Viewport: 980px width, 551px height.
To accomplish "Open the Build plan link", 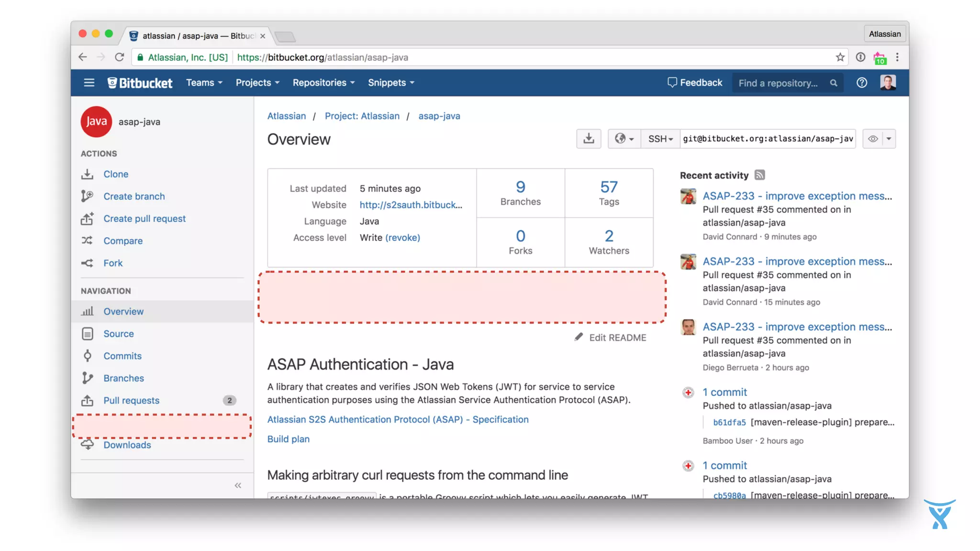I will [288, 439].
